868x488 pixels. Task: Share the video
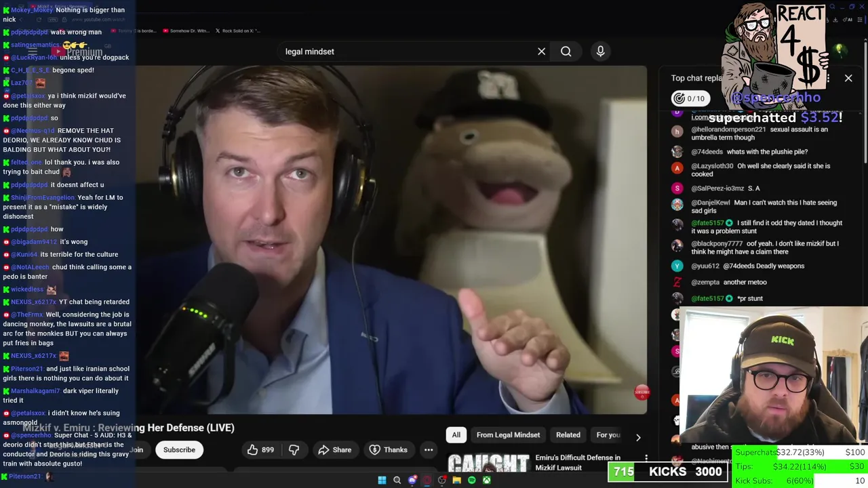pos(334,449)
